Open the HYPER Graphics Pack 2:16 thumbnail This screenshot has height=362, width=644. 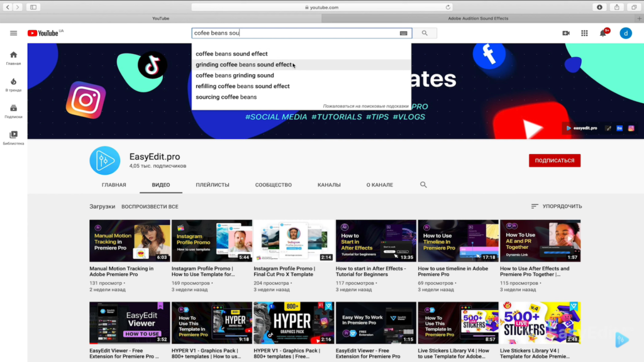294,322
